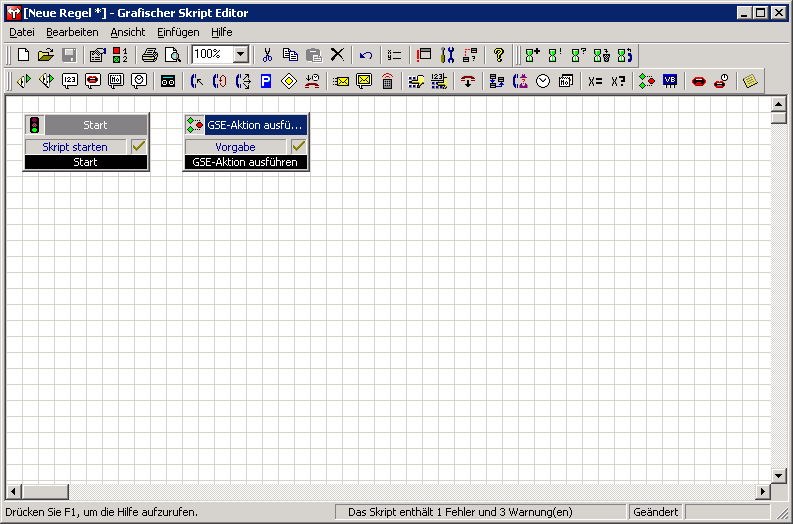The height and width of the screenshot is (524, 793).
Task: Insert the clock time block icon
Action: (x=543, y=81)
